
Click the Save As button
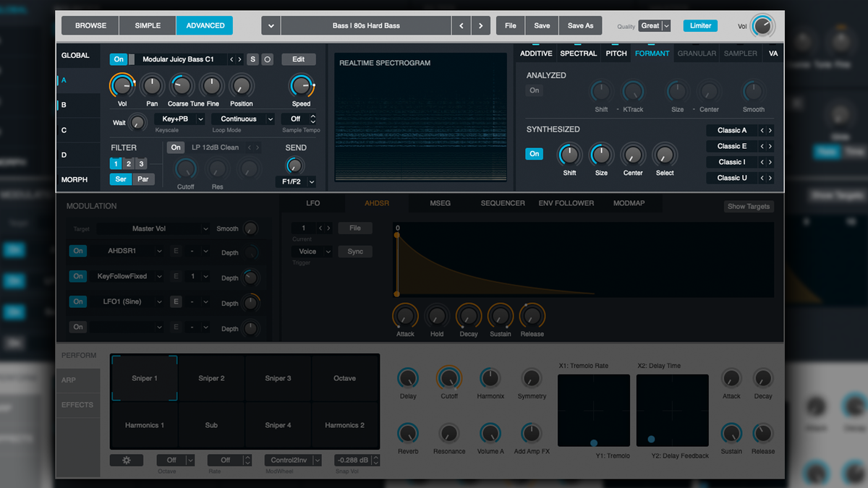tap(580, 24)
